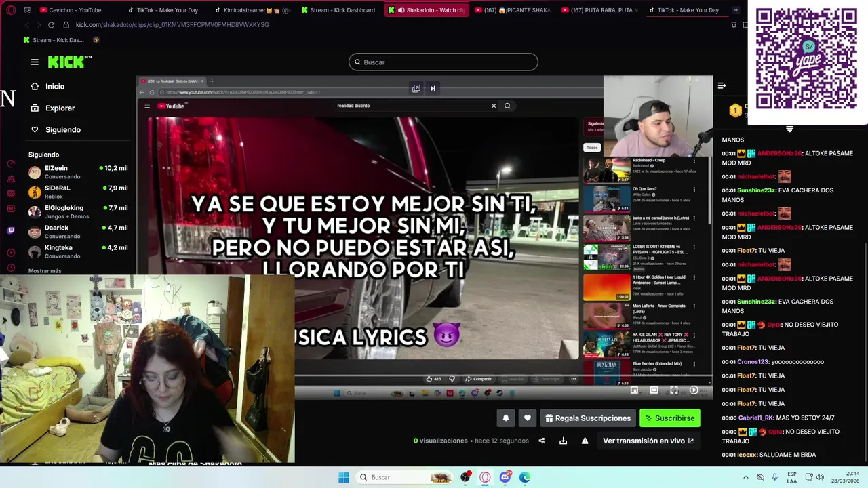Click the Kick Buscar search field

(443, 62)
